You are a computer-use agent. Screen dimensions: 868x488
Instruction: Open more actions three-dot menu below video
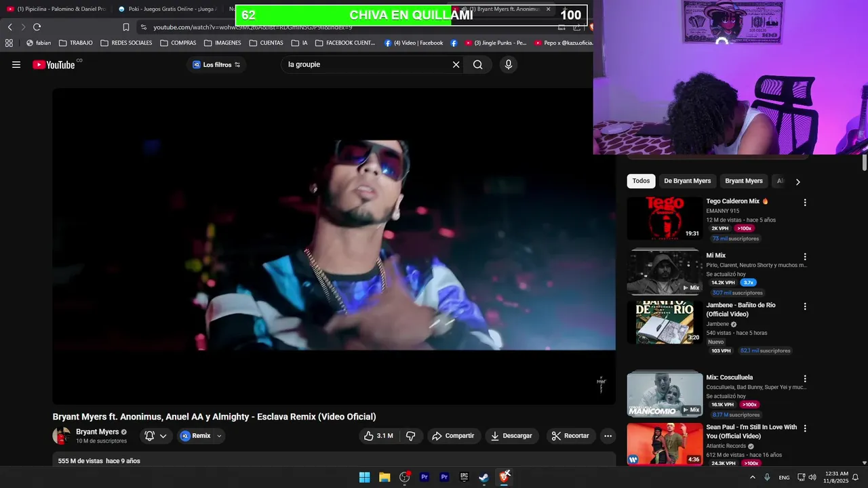608,436
